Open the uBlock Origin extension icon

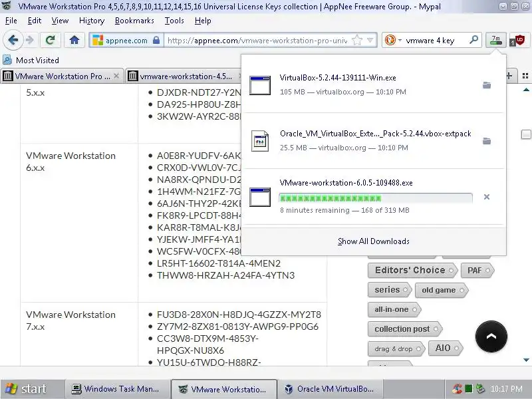pos(518,41)
